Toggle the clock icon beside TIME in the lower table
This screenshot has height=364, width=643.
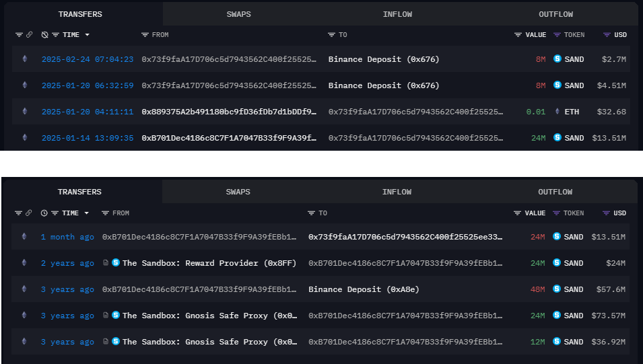click(44, 213)
